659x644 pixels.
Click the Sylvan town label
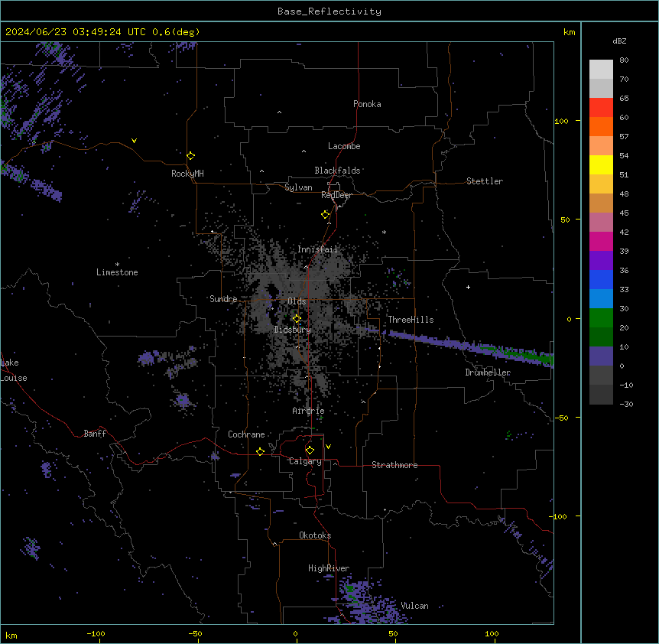(298, 187)
